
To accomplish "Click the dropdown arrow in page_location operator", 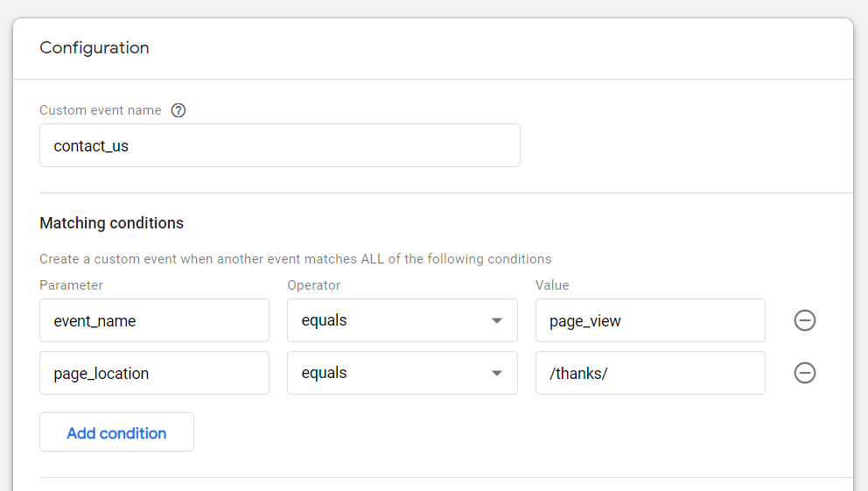I will [x=497, y=373].
